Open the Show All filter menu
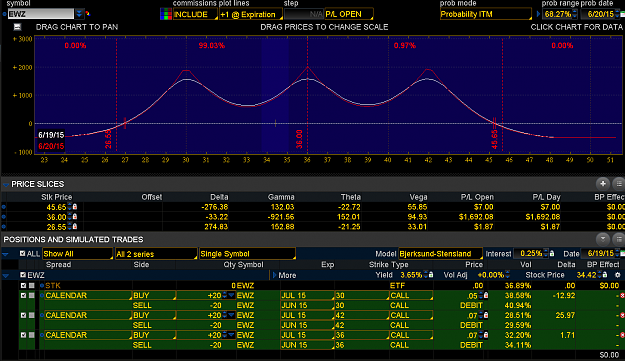This screenshot has width=625, height=361. (x=77, y=254)
